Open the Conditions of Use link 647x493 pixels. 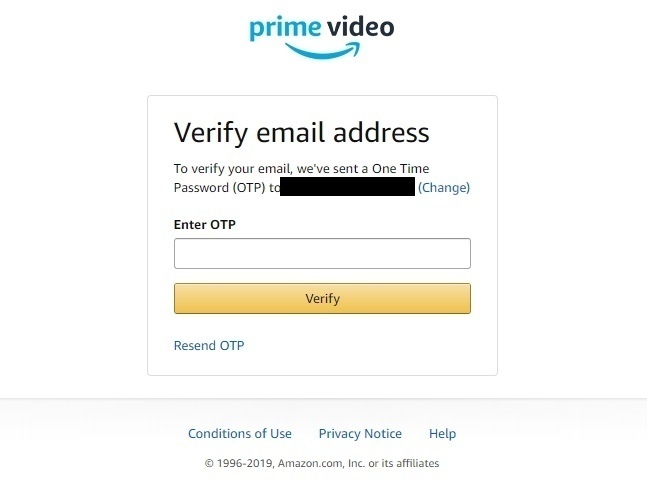click(x=240, y=434)
